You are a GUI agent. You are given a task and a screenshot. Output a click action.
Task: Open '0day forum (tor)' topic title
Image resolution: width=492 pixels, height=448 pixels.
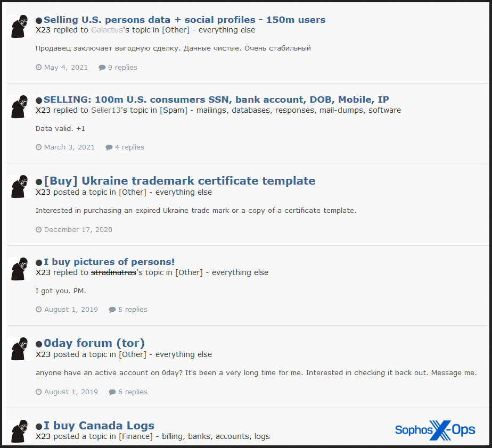click(94, 343)
